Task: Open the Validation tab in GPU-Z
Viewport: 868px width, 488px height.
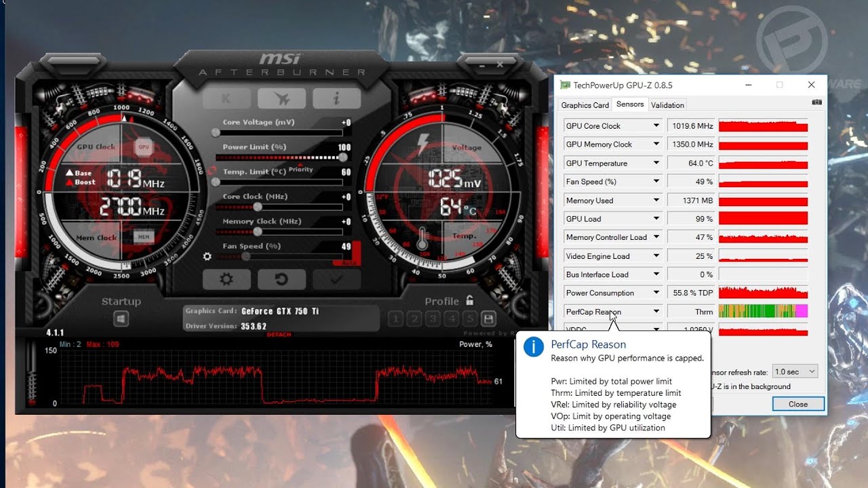Action: [x=667, y=105]
